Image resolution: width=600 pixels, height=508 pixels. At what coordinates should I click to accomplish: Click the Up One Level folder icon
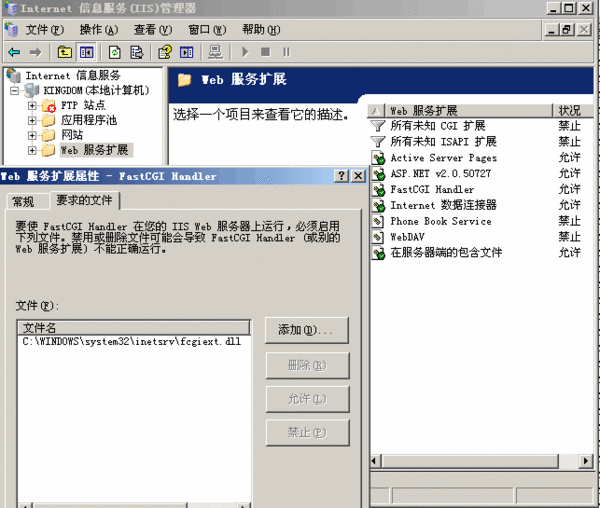[64, 52]
